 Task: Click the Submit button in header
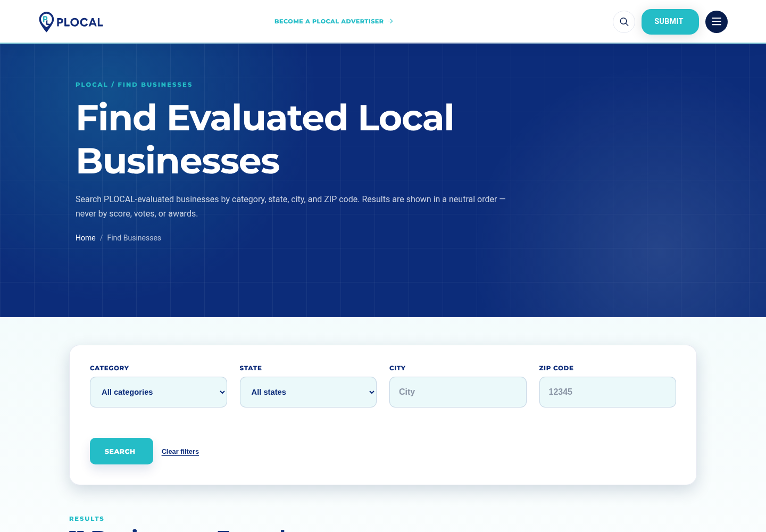click(670, 22)
